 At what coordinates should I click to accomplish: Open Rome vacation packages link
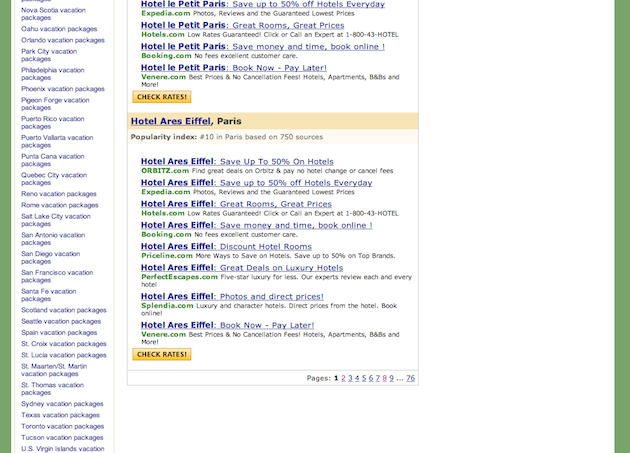(x=59, y=205)
